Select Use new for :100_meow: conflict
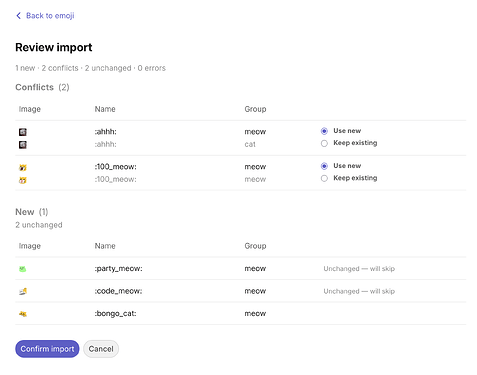Viewport: 477px width, 375px height. point(324,166)
